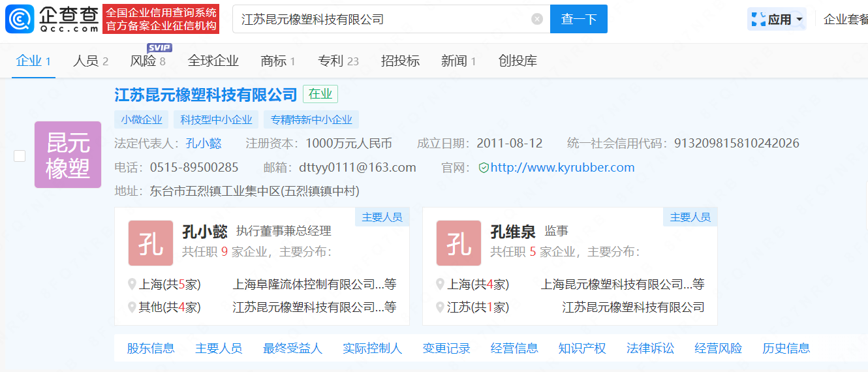The height and width of the screenshot is (372, 868).
Task: Click the 企查查 logo icon
Action: (x=20, y=19)
